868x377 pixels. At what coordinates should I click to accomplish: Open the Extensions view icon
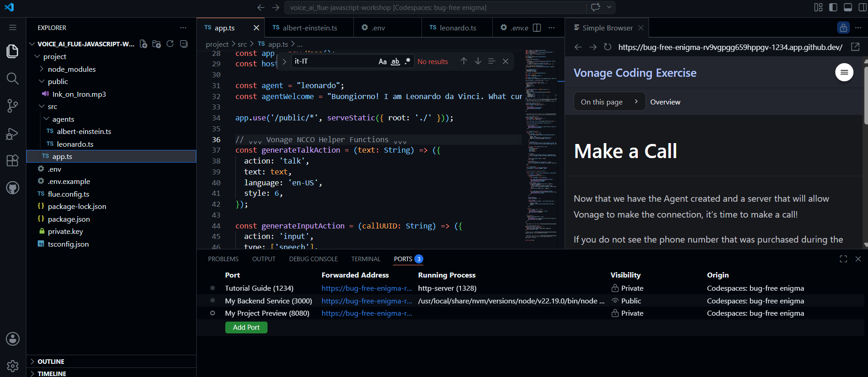pyautogui.click(x=13, y=160)
